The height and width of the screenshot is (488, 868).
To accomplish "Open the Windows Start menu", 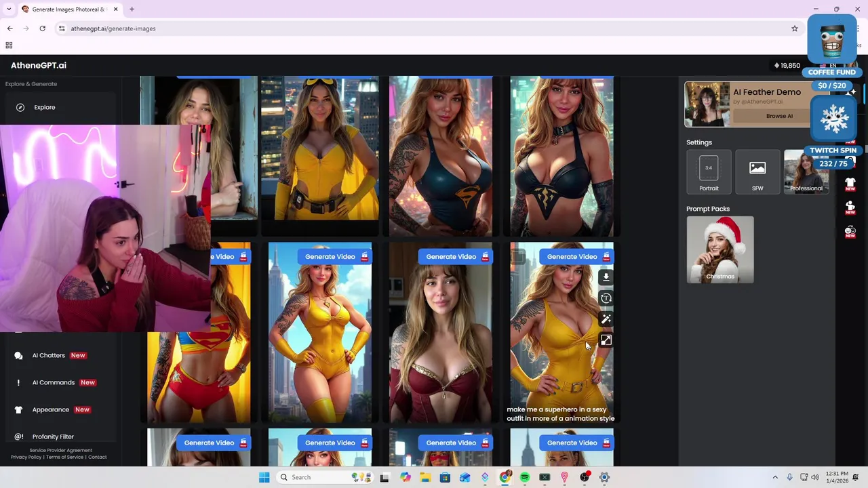I will pos(264,477).
